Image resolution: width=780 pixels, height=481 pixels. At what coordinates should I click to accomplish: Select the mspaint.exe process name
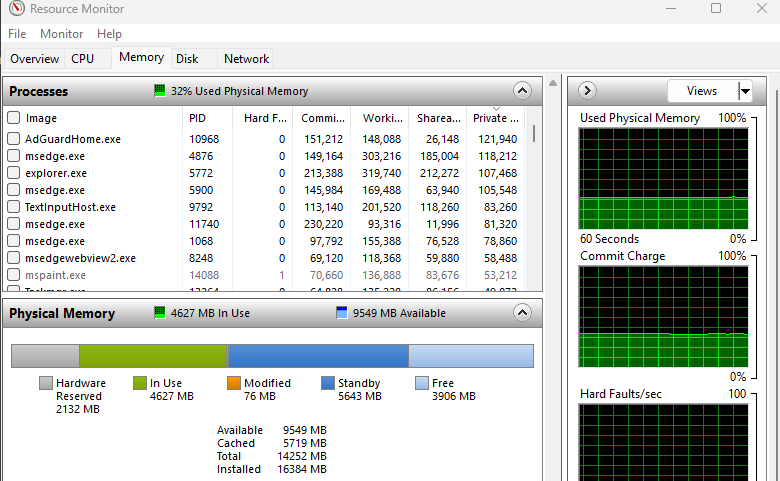tap(55, 275)
